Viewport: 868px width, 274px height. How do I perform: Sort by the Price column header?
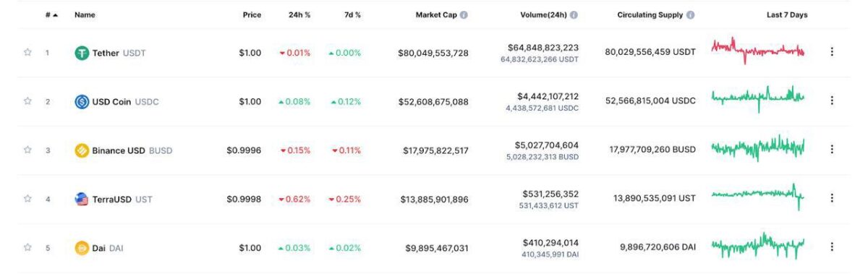pos(252,14)
